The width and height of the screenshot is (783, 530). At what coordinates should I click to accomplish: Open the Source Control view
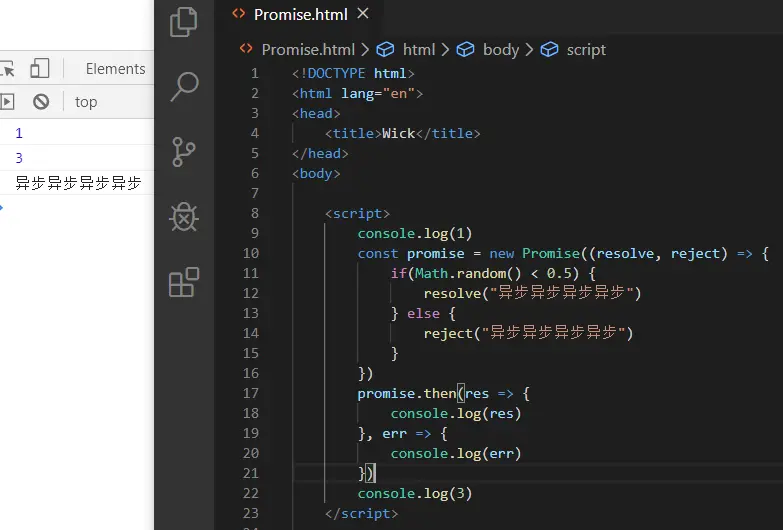[x=183, y=152]
